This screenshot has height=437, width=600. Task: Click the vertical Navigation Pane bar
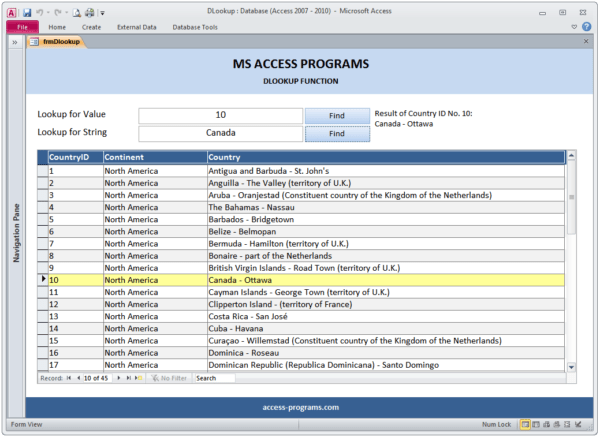(x=16, y=233)
